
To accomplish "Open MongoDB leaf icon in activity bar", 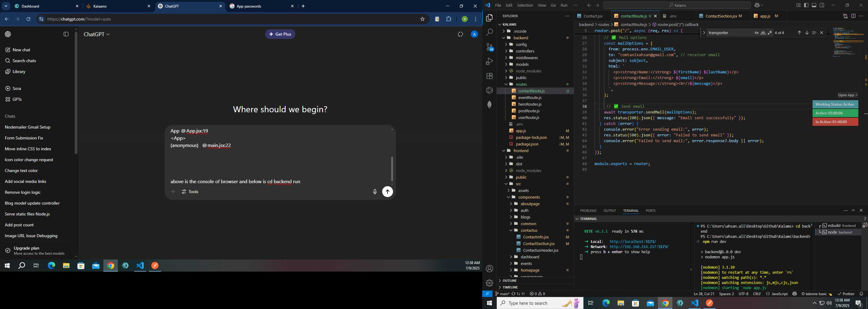I will 489,105.
